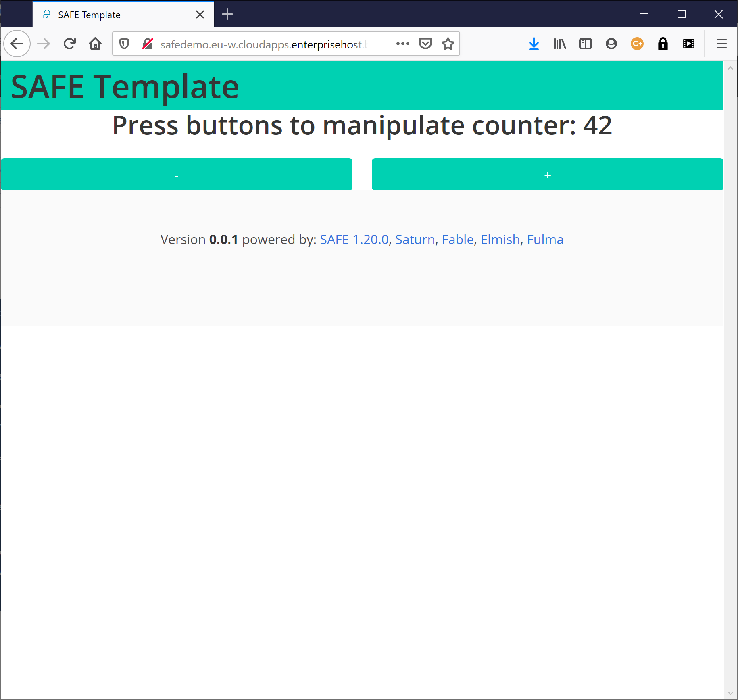This screenshot has height=700, width=738.
Task: Open the tracking protection shield panel
Action: 123,44
